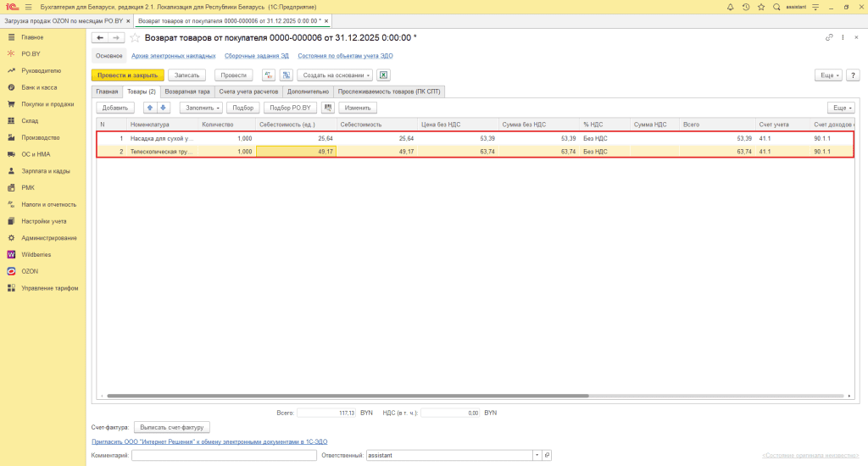Open favorites star in title bar
This screenshot has width=868, height=466.
point(761,7)
